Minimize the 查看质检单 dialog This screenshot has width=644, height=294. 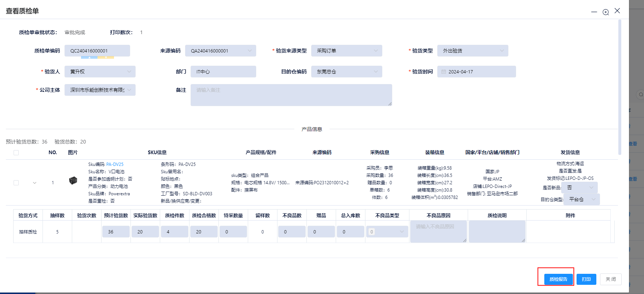594,12
